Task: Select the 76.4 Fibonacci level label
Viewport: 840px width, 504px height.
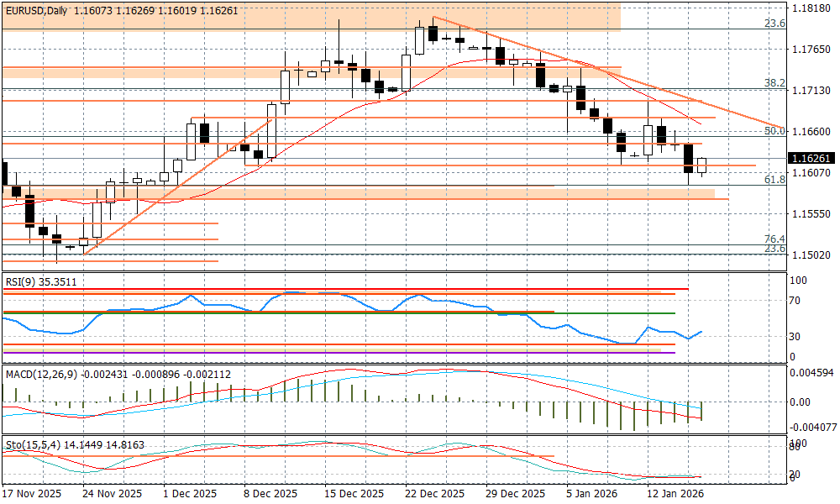Action: 774,239
